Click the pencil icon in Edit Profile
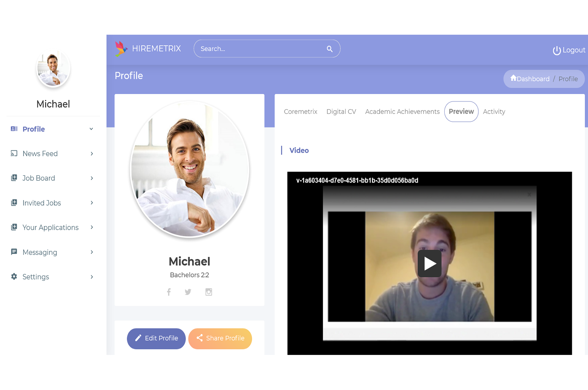Screen dimensions: 588x390 138,338
